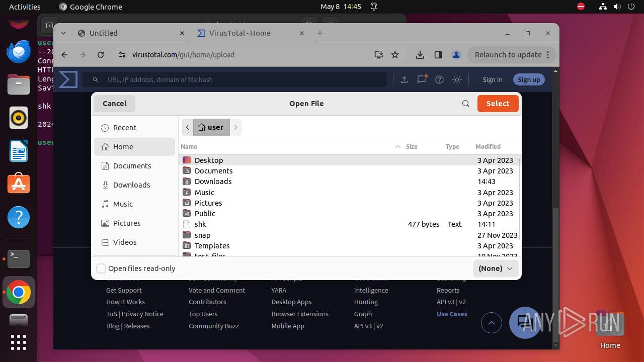Image resolution: width=644 pixels, height=362 pixels.
Task: Open VirusTotal notifications icon
Action: coord(422,79)
